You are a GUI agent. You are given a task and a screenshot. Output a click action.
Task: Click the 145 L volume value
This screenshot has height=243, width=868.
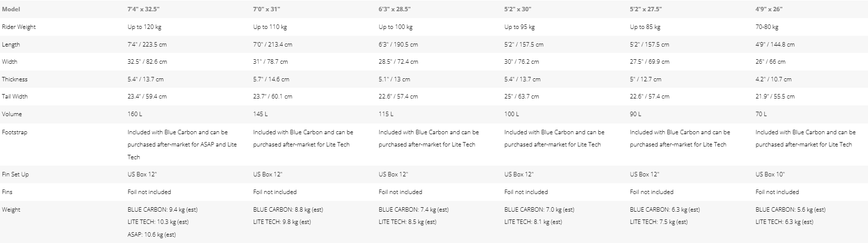click(260, 114)
